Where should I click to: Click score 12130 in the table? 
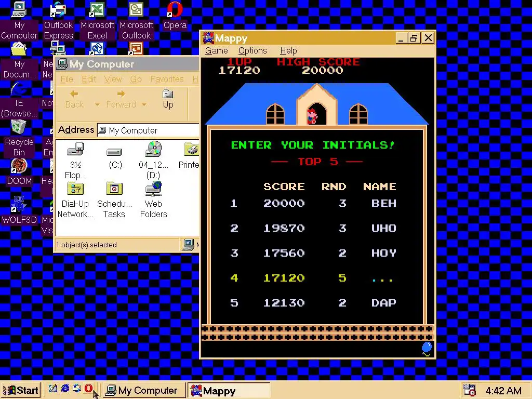(x=284, y=303)
